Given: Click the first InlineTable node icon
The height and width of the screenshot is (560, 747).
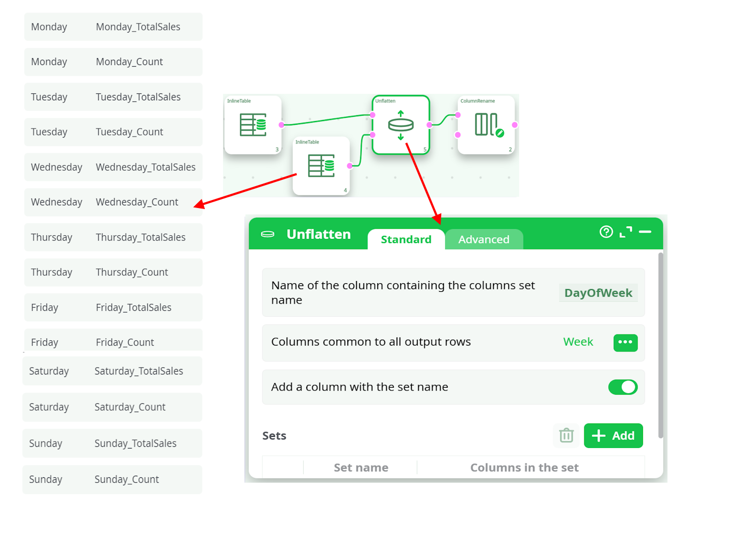Looking at the screenshot, I should click(253, 125).
